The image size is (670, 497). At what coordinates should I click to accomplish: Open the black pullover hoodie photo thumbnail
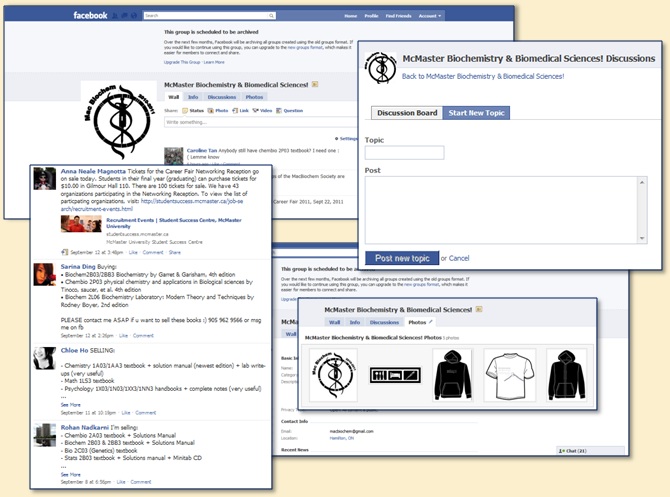(452, 375)
